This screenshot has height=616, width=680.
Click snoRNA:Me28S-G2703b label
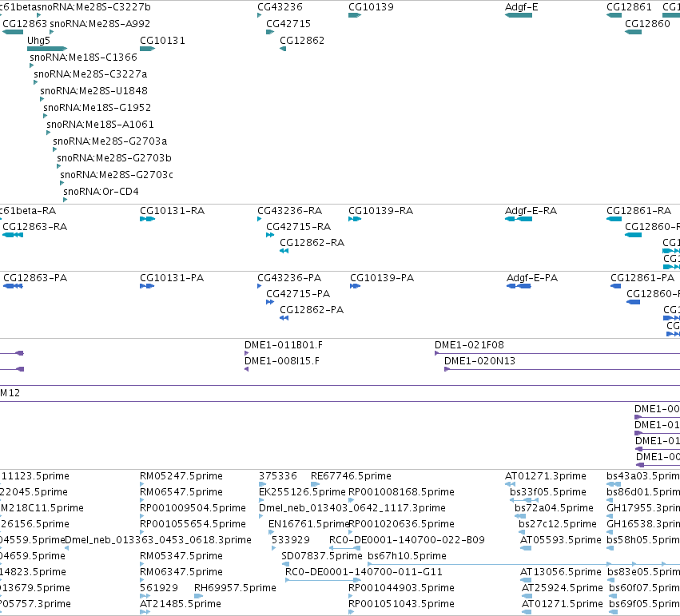(114, 158)
